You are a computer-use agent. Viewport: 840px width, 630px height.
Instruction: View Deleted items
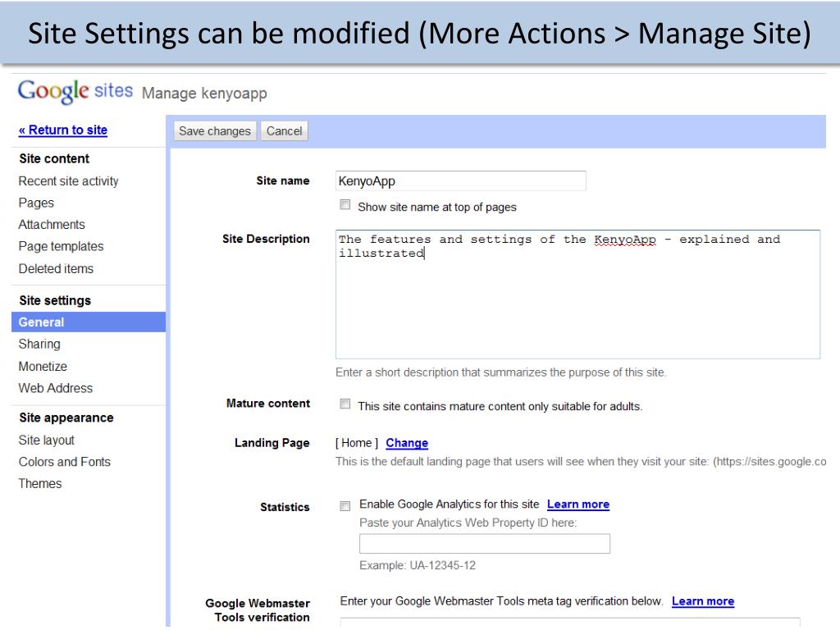(x=57, y=269)
